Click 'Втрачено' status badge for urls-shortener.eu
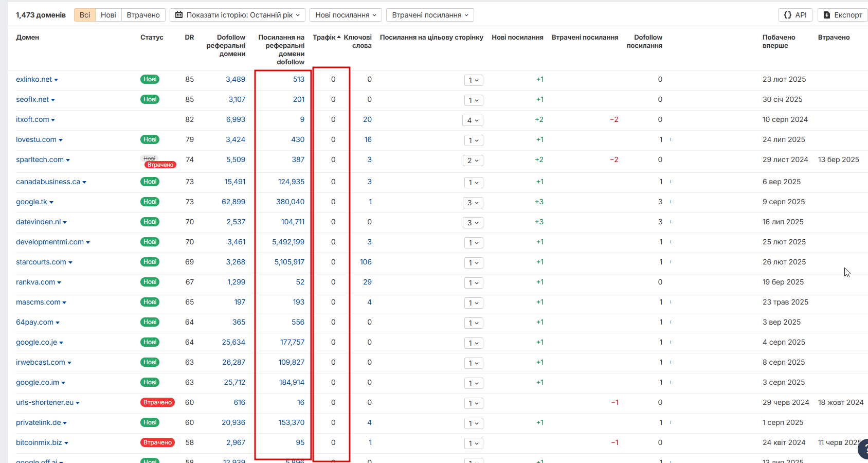The width and height of the screenshot is (868, 463). coord(157,402)
